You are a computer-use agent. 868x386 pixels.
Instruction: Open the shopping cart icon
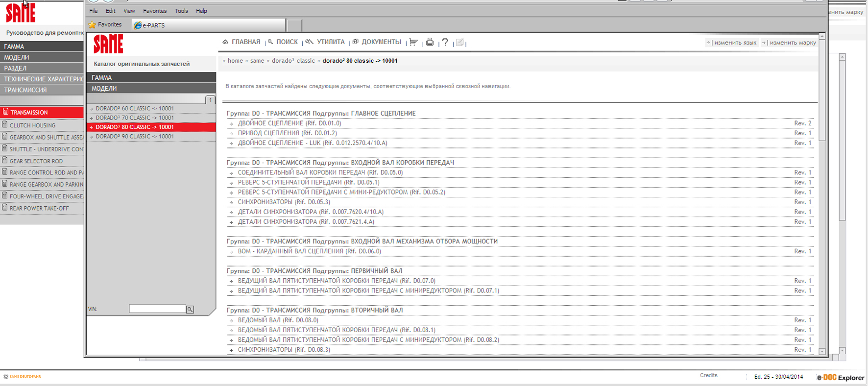pyautogui.click(x=413, y=42)
